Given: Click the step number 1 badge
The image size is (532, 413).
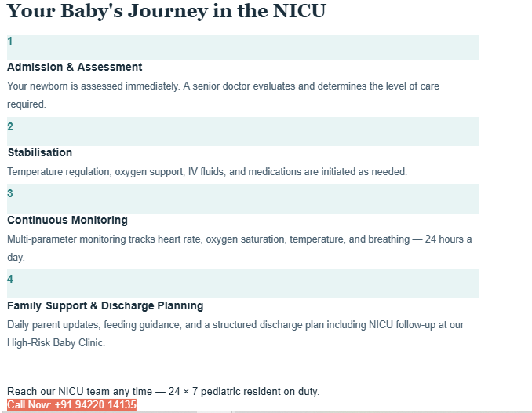Looking at the screenshot, I should click(x=10, y=41).
